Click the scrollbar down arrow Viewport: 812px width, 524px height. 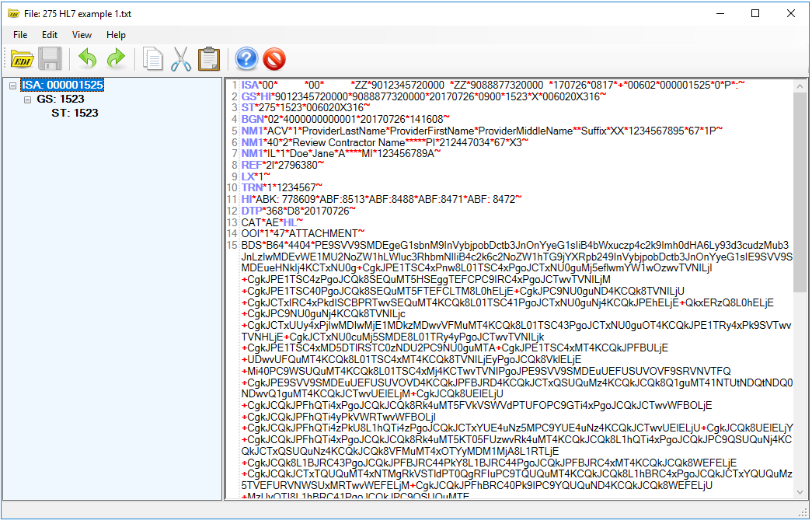coord(801,492)
